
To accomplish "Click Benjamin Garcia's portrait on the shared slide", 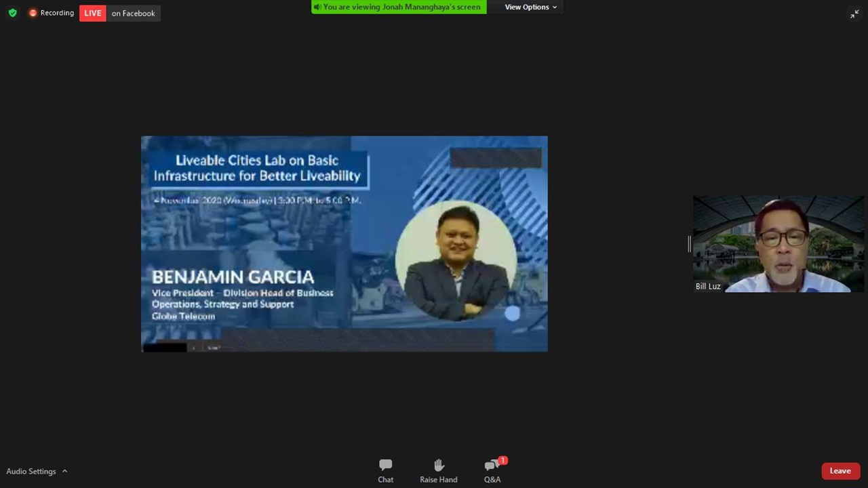I will (456, 261).
